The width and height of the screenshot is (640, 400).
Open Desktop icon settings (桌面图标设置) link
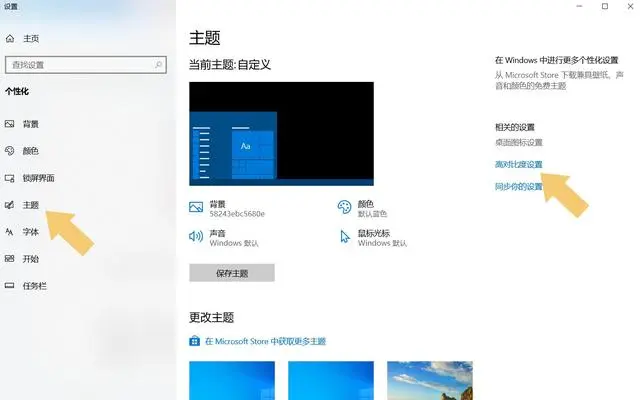click(x=518, y=143)
